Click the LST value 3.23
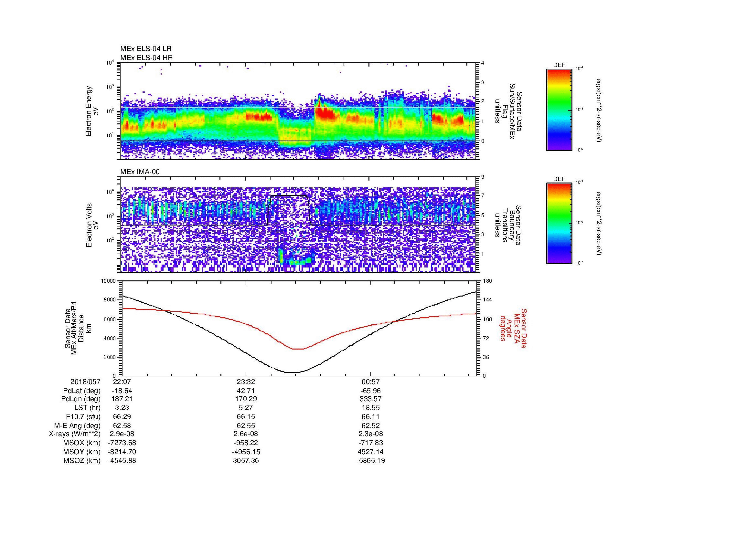Viewport: 756px width, 534px height. [x=122, y=408]
